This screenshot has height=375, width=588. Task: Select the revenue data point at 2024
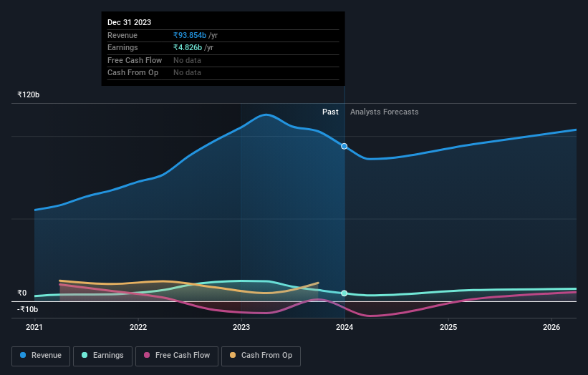tap(344, 146)
